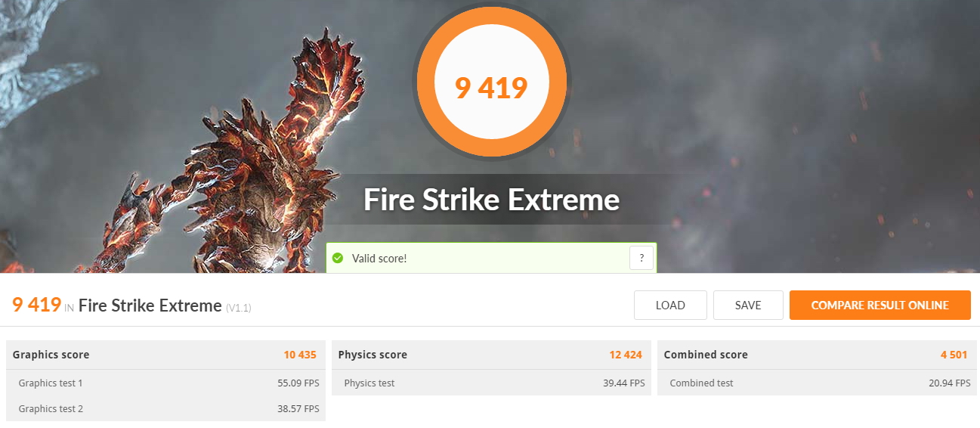Click the (V1.1) version label
The height and width of the screenshot is (428, 980).
(x=239, y=308)
